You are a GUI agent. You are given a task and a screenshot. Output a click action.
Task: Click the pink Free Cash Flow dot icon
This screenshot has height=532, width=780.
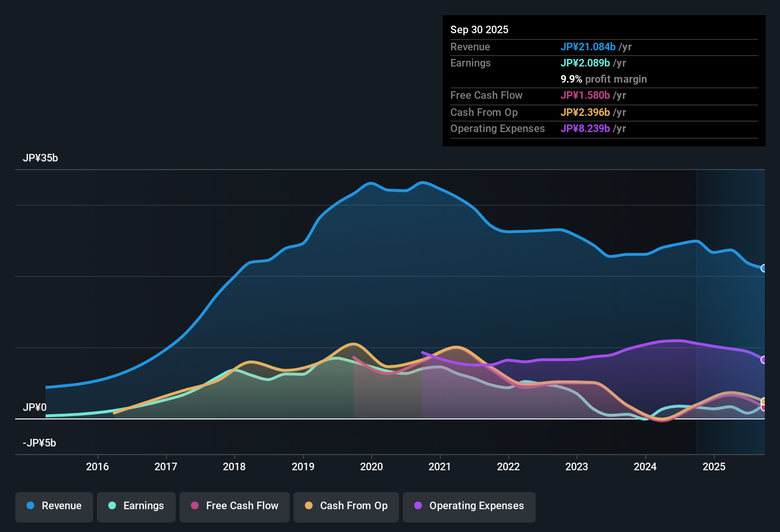194,506
